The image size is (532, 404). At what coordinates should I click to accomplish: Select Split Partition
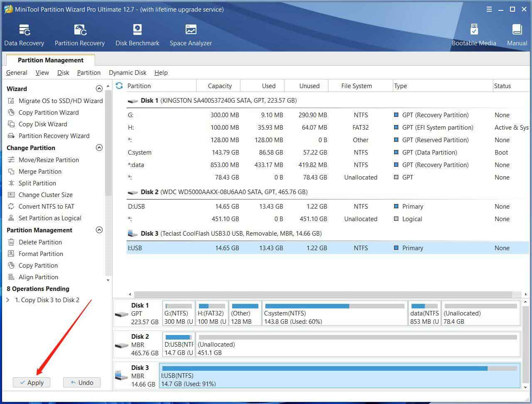point(32,183)
